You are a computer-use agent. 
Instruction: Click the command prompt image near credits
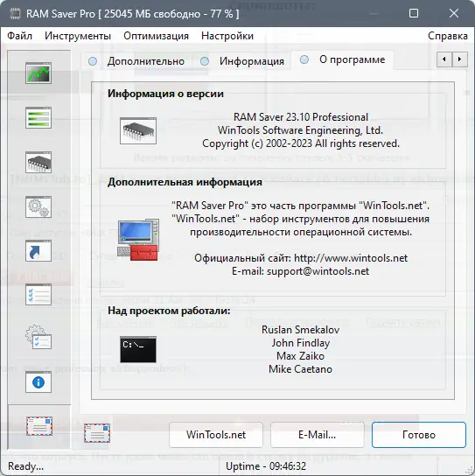point(138,349)
